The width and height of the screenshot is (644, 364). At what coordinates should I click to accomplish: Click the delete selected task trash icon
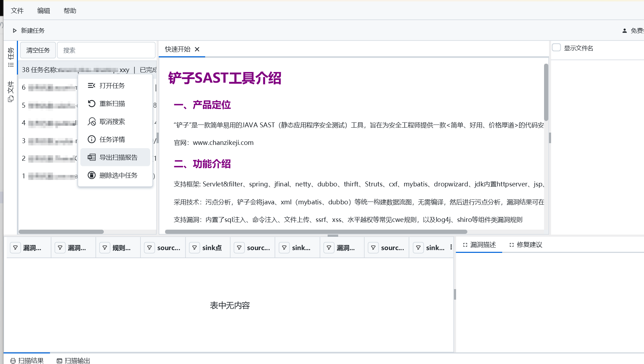[91, 175]
